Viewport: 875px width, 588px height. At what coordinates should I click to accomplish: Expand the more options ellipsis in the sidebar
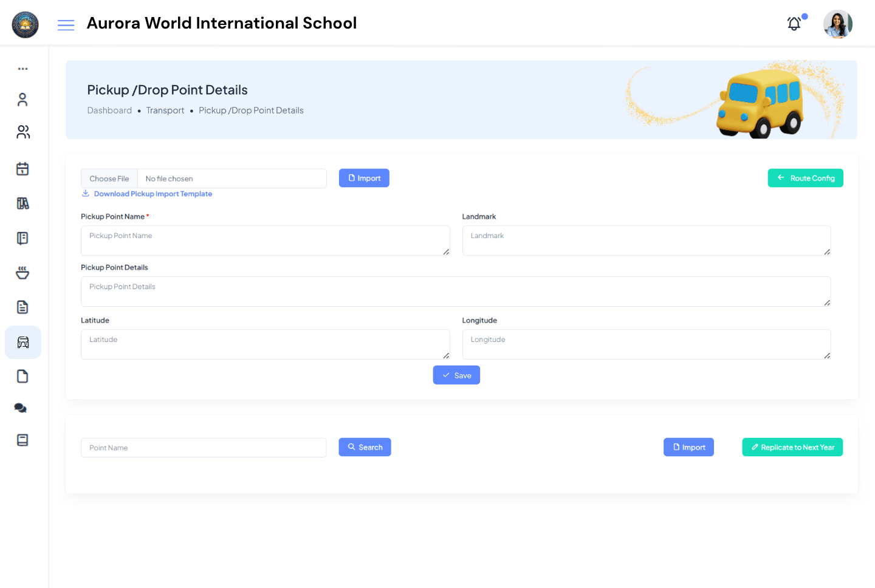pos(22,68)
